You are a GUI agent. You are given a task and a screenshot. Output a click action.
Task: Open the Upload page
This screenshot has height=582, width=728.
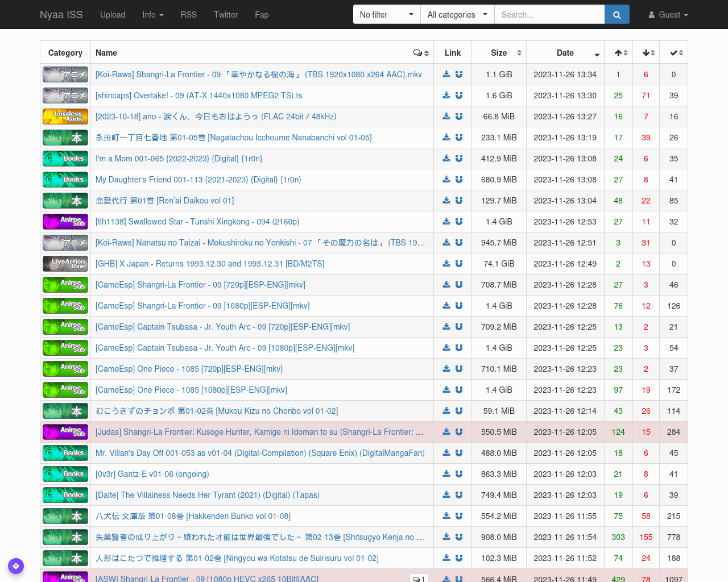(x=113, y=15)
